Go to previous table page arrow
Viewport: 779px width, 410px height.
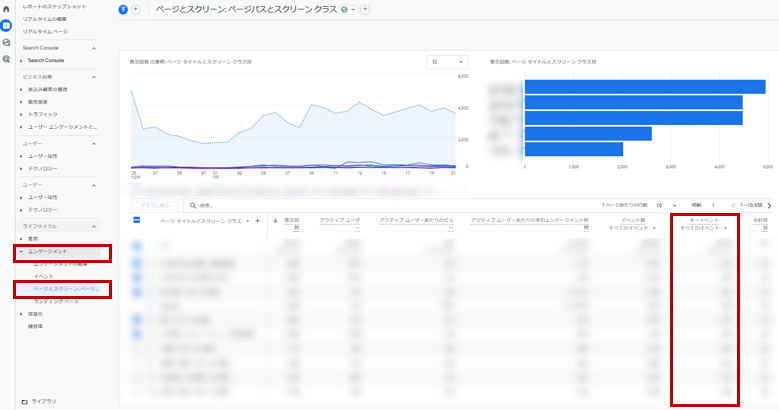(733, 205)
